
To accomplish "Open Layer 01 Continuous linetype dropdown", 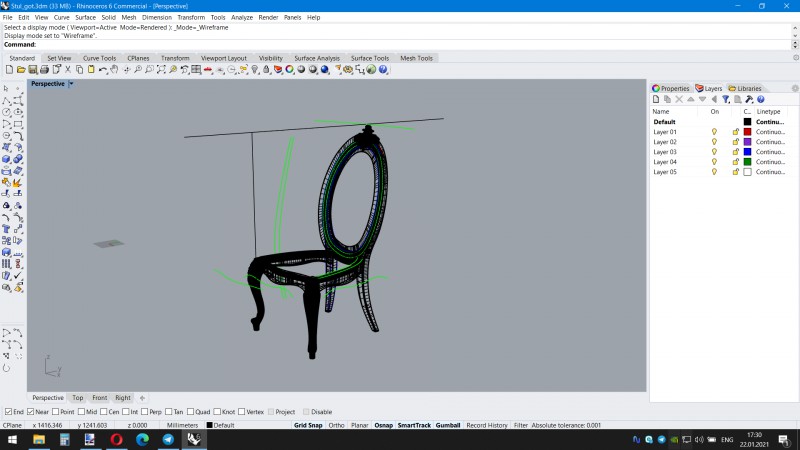I will coord(770,132).
